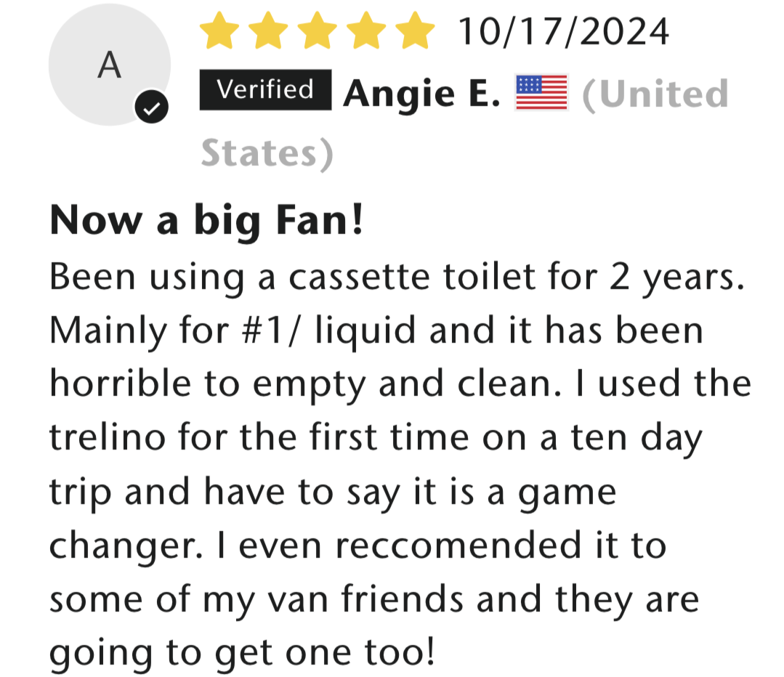The image size is (784, 677).
Task: Click the last line "going to get one too!"
Action: [x=243, y=652]
